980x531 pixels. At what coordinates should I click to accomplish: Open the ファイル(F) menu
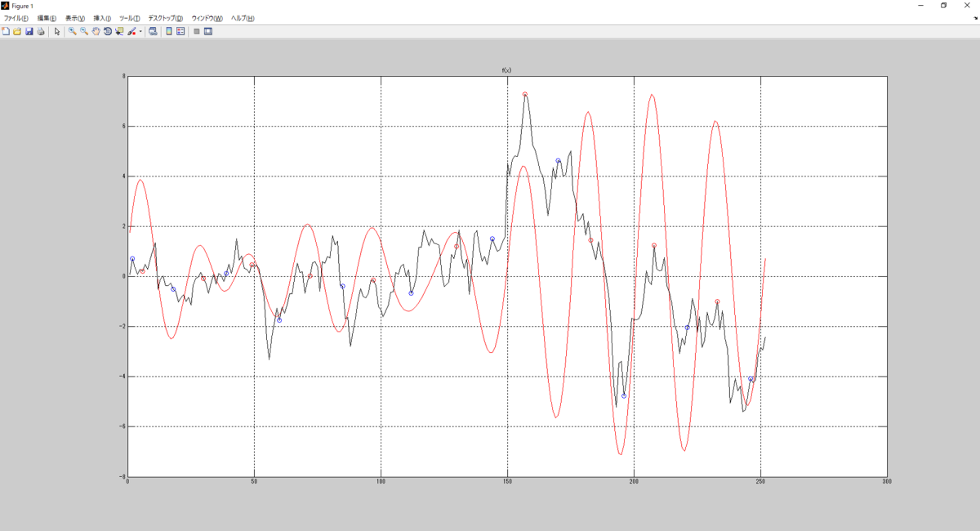point(16,18)
